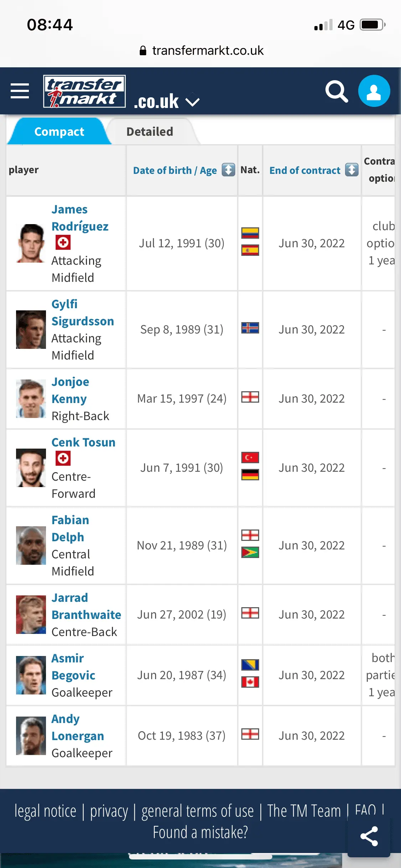401x868 pixels.
Task: Sort by End of contract arrows
Action: [352, 170]
